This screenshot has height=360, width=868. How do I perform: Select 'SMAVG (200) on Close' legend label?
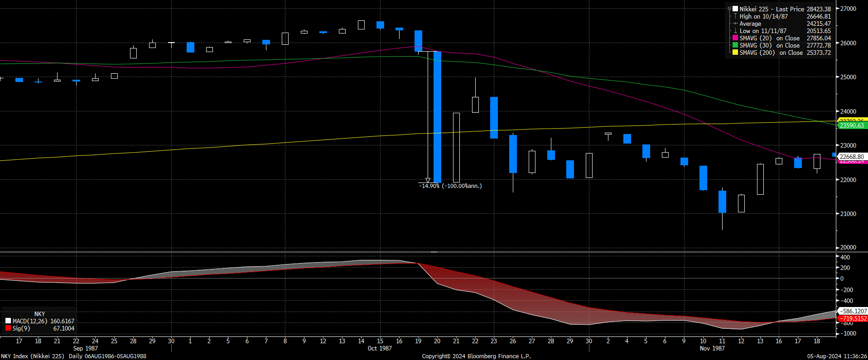coord(771,53)
